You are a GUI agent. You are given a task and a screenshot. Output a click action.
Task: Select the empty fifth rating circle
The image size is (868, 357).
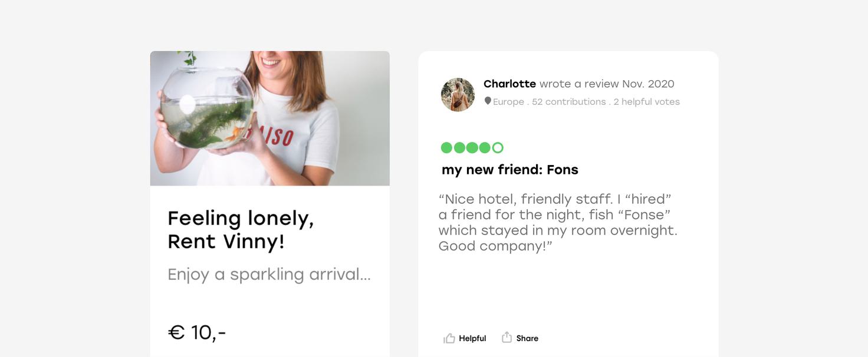pos(498,148)
